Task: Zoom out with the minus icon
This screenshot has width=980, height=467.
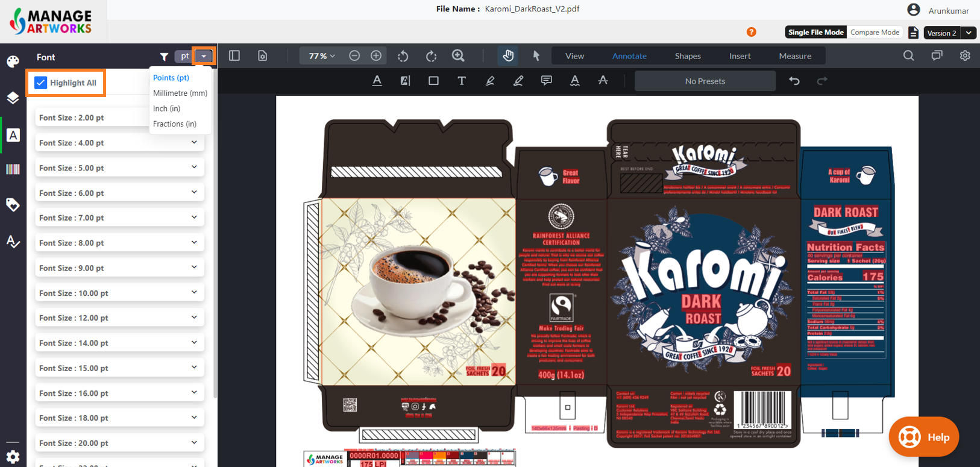Action: coord(354,56)
